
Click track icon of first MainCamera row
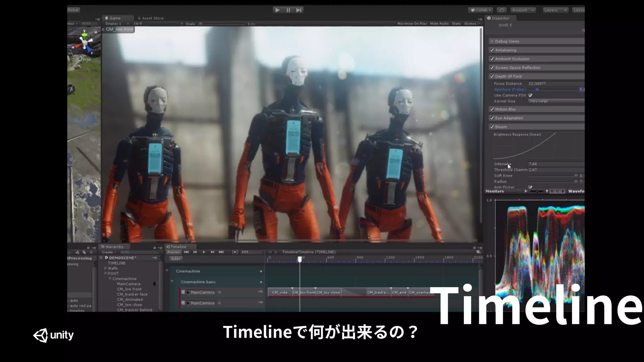[183, 292]
